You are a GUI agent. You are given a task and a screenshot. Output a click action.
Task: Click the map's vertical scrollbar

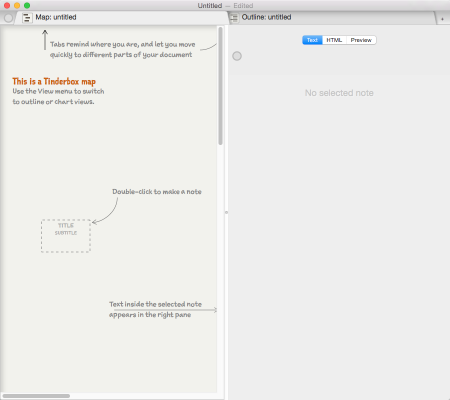(220, 86)
